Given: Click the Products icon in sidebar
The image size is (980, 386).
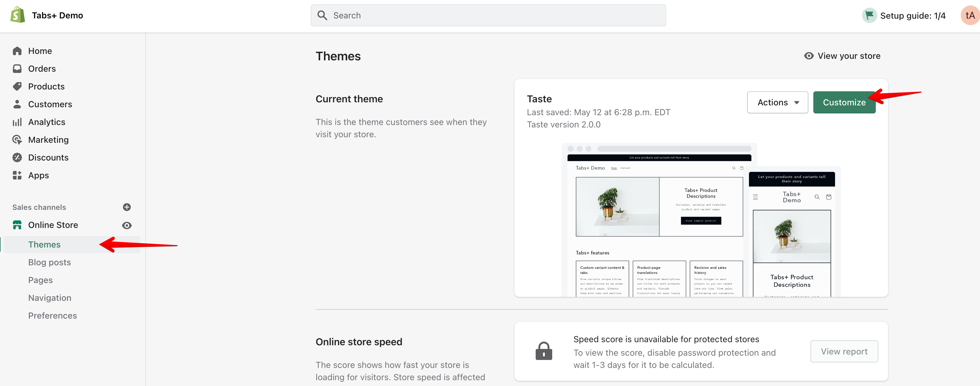Looking at the screenshot, I should (x=17, y=85).
